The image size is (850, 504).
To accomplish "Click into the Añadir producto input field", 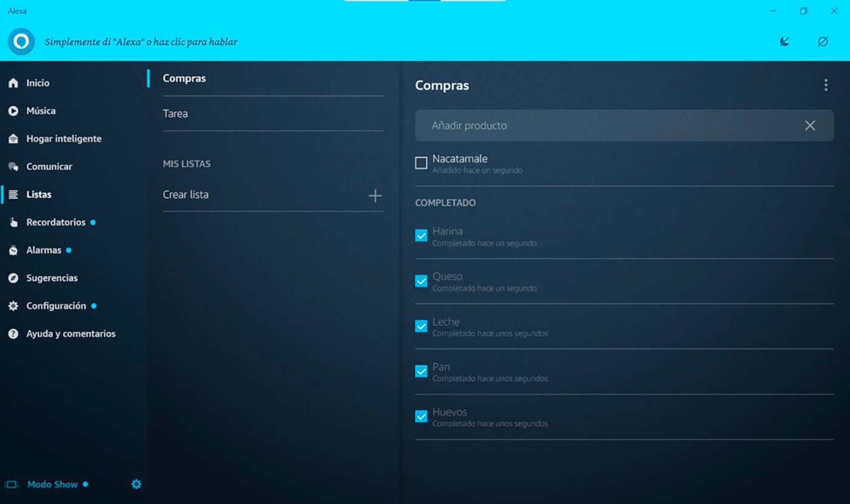I will (x=607, y=126).
